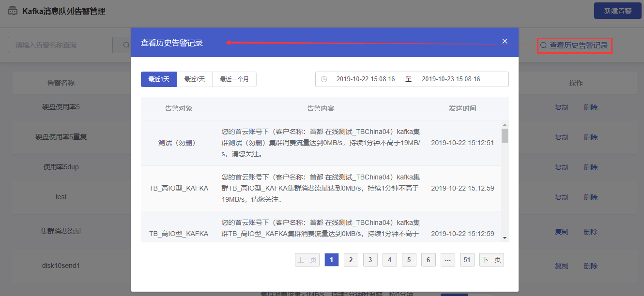Select the 最近一个月 time filter
Screen dimensions: 644x296
234,79
